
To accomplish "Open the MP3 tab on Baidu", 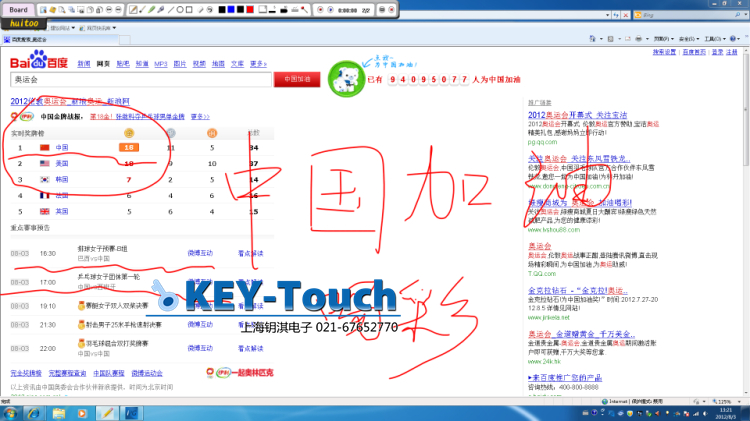I will point(161,64).
